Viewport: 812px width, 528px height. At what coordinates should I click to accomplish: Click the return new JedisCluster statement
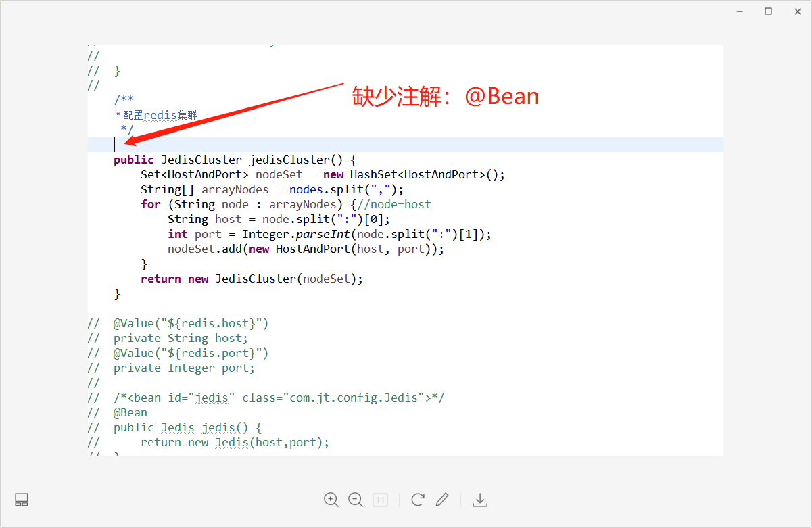250,278
